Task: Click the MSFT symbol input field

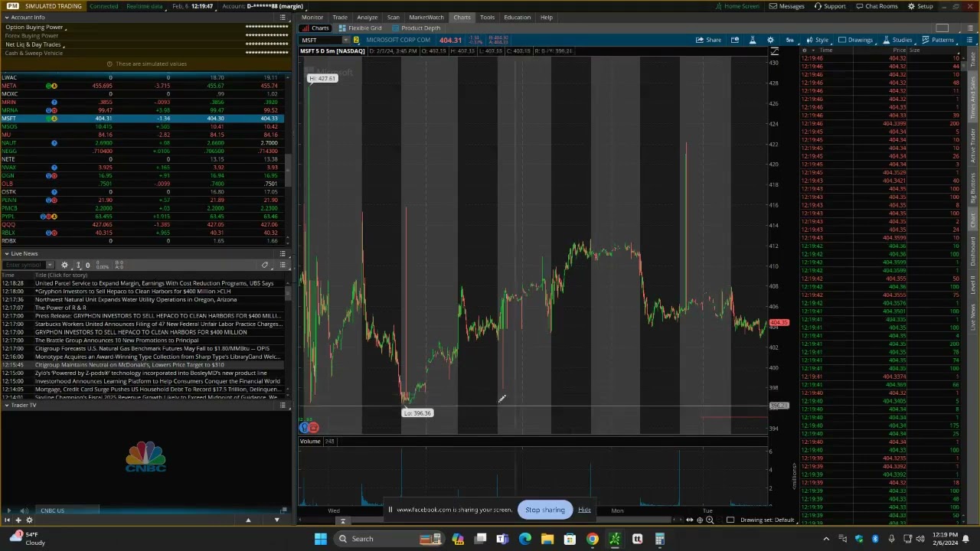Action: point(320,40)
